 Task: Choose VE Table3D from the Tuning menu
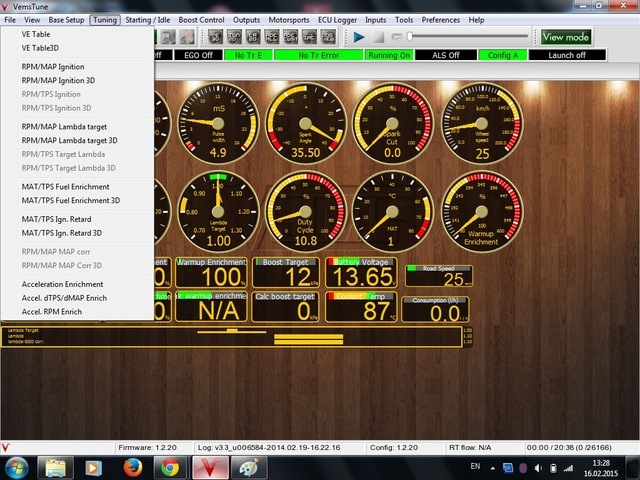(x=78, y=48)
